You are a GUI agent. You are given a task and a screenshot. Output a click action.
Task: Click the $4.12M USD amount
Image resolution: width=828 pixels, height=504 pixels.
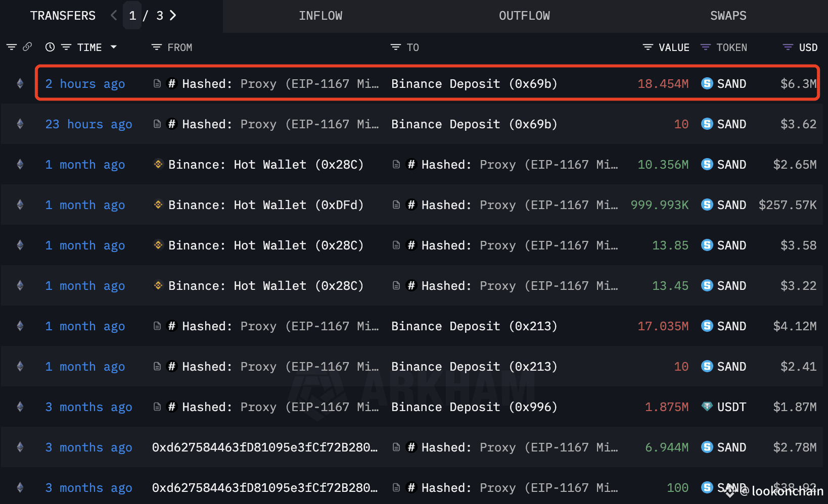pos(795,326)
